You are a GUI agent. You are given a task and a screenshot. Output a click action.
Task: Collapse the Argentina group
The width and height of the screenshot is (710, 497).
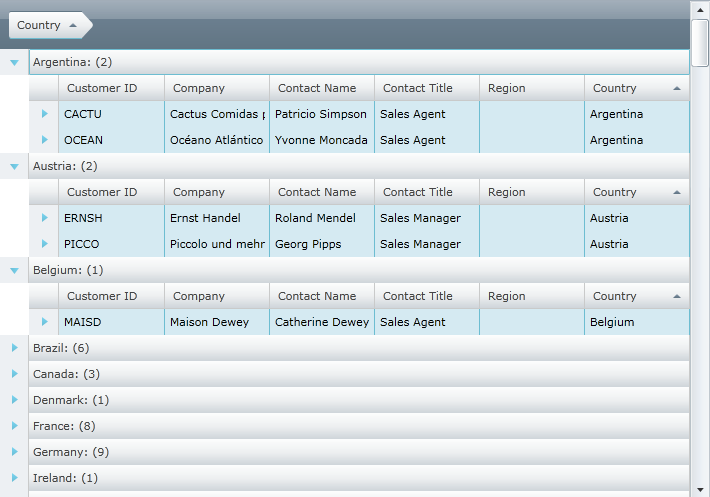[x=14, y=62]
